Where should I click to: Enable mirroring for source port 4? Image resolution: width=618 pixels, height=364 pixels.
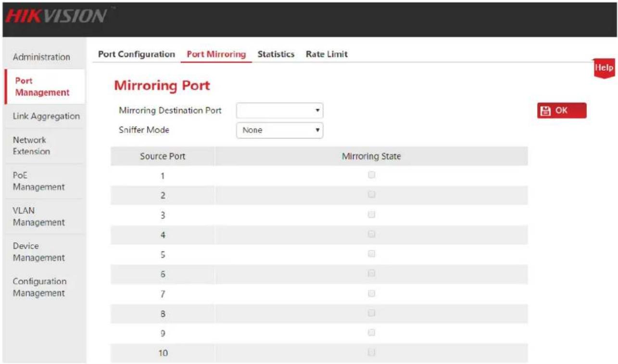371,234
